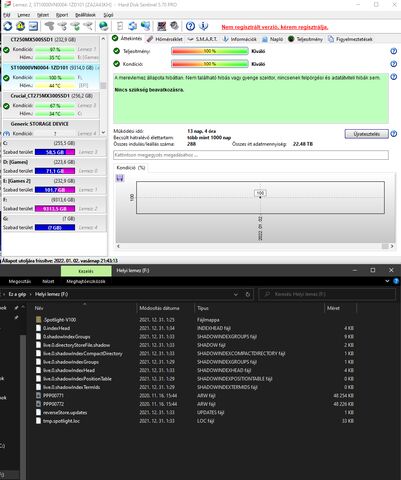Click the Explorer search box for Helyi lemez

click(x=327, y=294)
